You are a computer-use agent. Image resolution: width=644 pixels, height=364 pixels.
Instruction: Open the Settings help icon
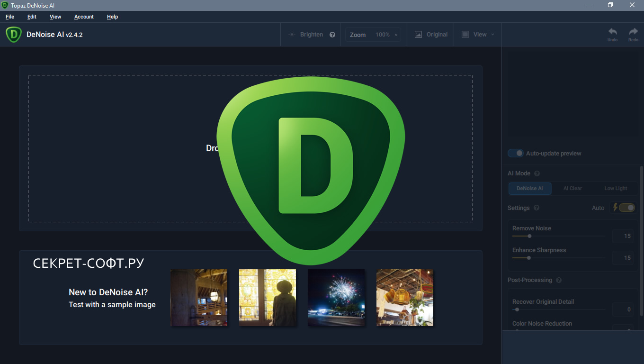click(x=537, y=208)
